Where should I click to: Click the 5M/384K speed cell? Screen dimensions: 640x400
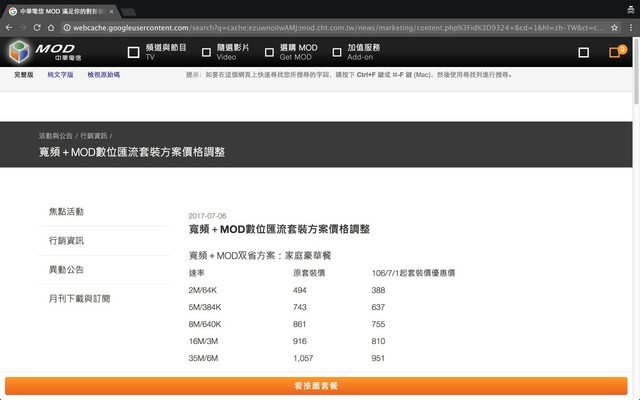click(x=205, y=307)
